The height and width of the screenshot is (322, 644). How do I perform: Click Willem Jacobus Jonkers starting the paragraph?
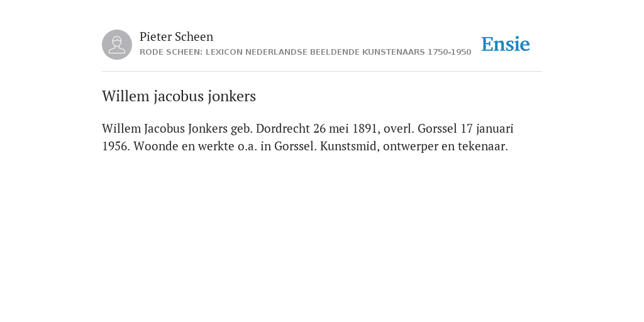165,128
